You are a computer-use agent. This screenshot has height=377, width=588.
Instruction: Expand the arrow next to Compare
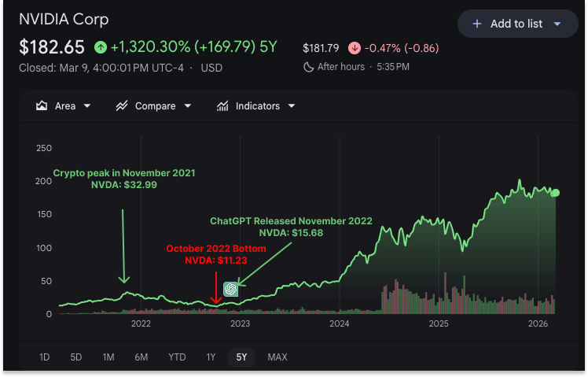pyautogui.click(x=188, y=106)
